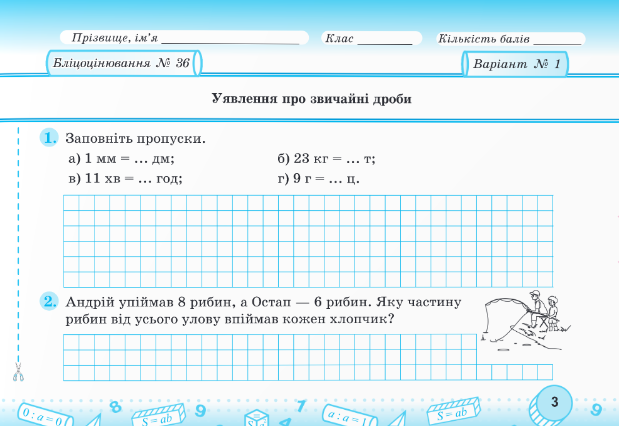Image resolution: width=619 pixels, height=426 pixels.
Task: Click the 'Клас' blank line
Action: 385,39
